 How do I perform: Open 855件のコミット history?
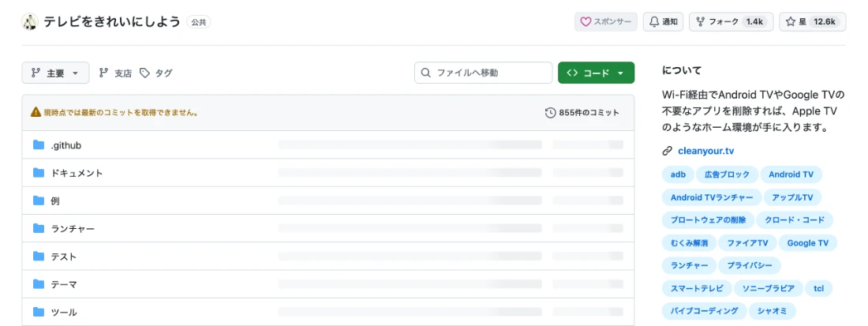582,112
